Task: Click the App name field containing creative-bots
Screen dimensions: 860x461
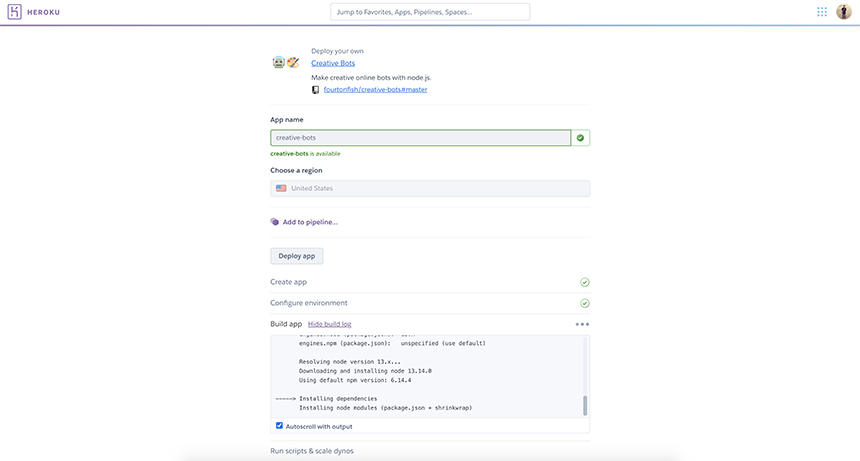Action: tap(421, 138)
